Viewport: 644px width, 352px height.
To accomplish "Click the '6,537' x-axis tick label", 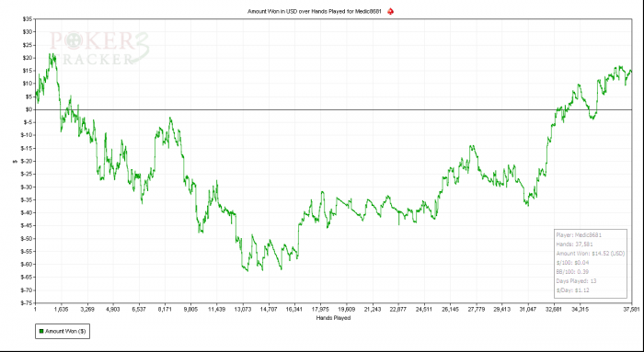I will click(x=139, y=310).
